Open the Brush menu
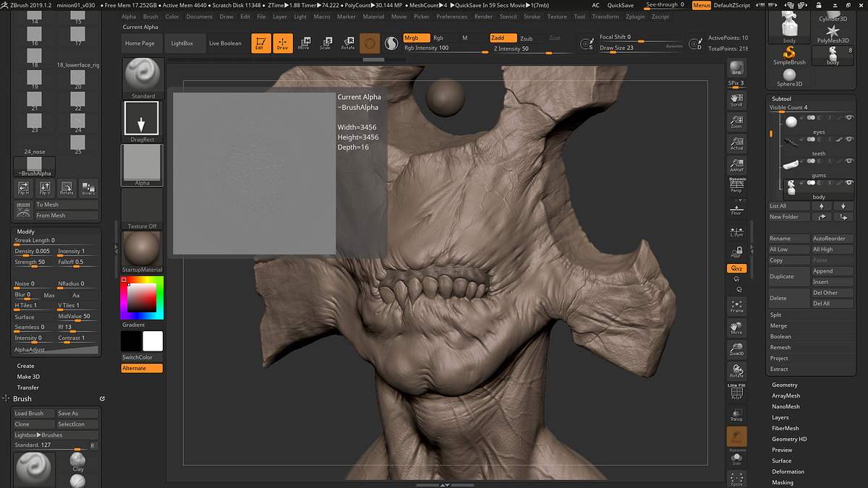This screenshot has width=868, height=488. tap(150, 17)
